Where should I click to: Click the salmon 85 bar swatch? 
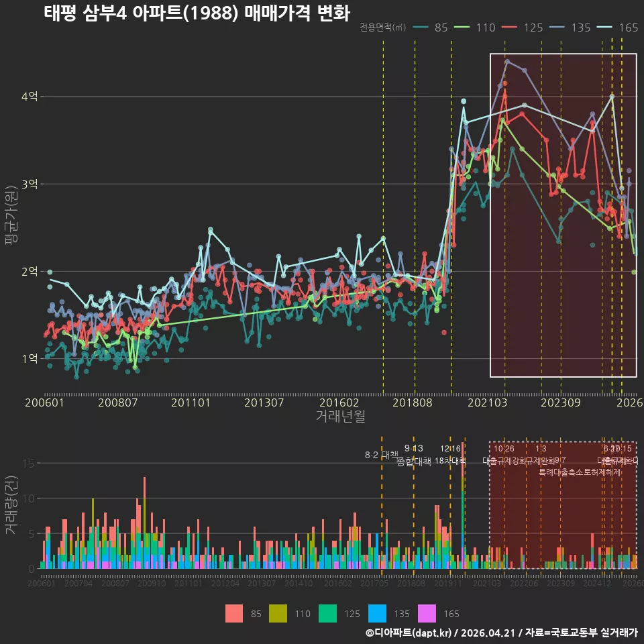tap(234, 614)
